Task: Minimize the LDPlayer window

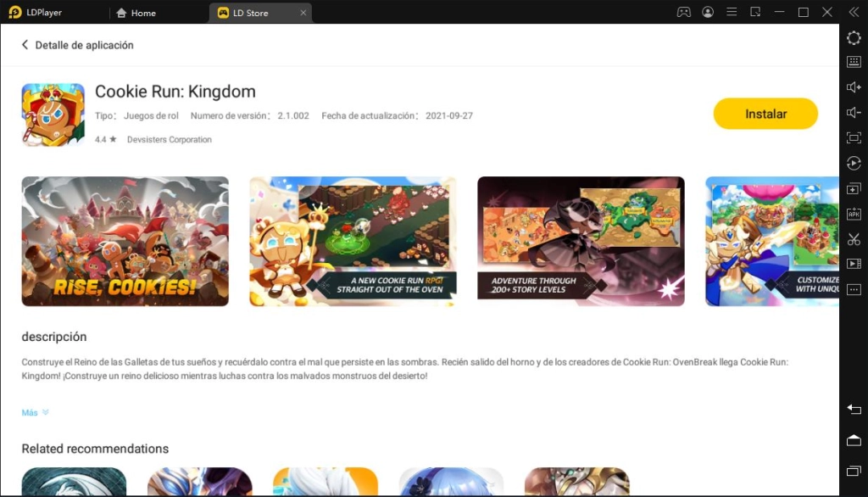Action: pyautogui.click(x=780, y=12)
